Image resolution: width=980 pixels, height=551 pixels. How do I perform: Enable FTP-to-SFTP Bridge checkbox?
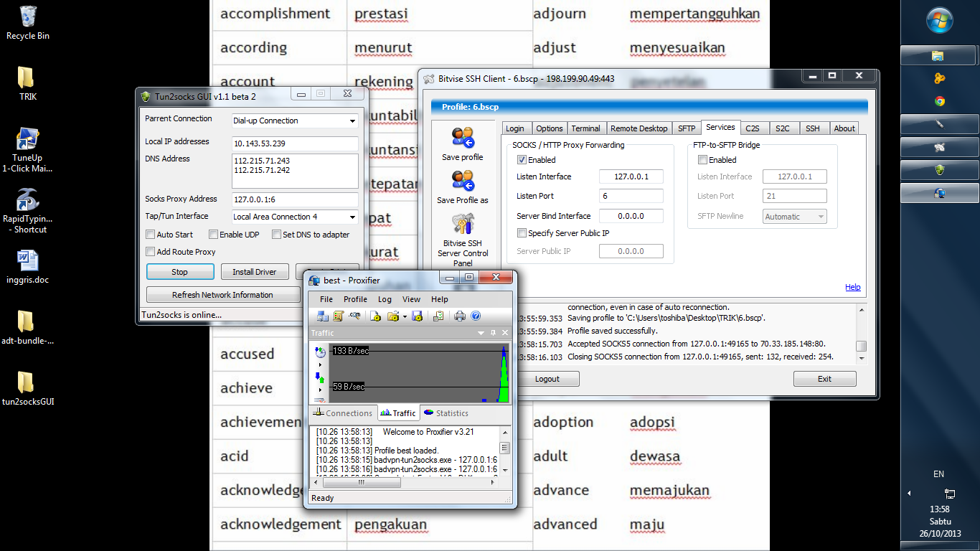coord(702,160)
